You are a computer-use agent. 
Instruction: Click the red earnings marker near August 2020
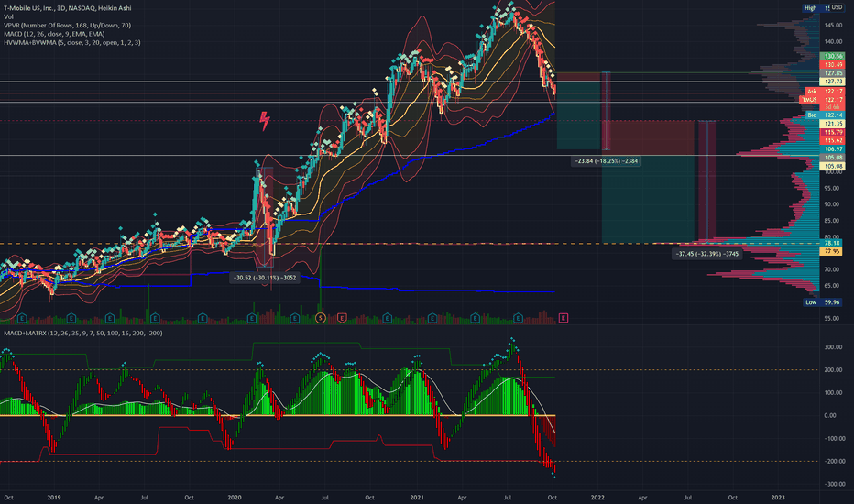342,318
